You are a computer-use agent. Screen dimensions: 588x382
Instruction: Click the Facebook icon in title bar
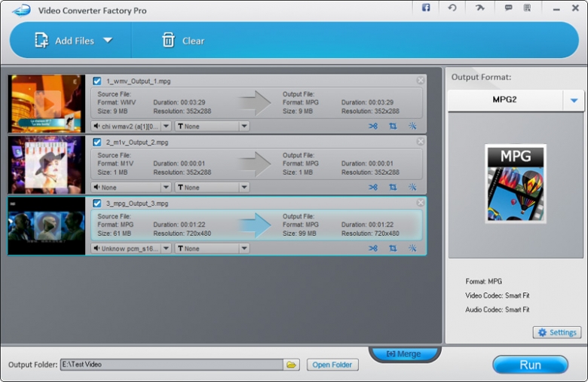(426, 8)
